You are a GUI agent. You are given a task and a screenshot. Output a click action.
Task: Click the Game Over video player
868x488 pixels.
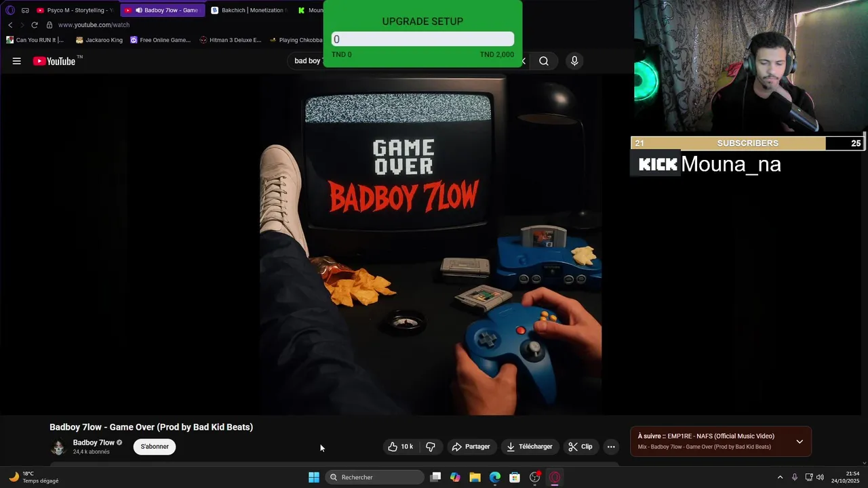point(431,244)
